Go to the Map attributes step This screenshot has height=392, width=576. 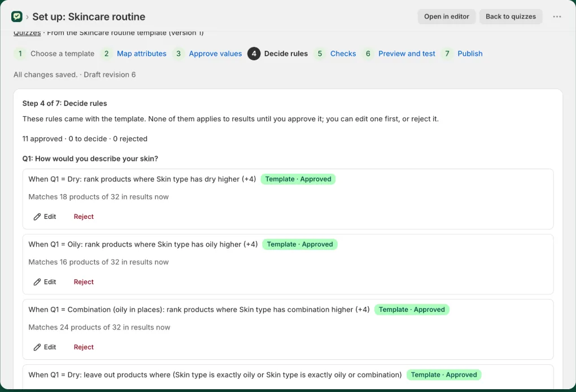pos(141,54)
